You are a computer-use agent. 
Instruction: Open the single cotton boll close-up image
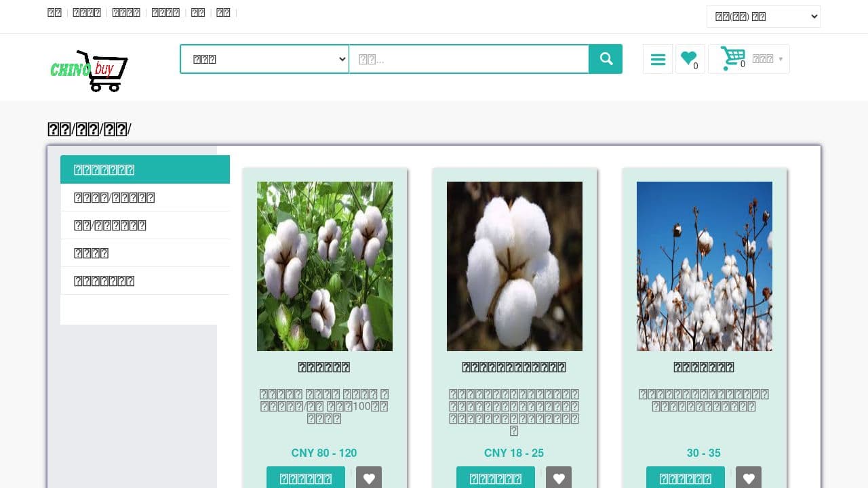(515, 266)
